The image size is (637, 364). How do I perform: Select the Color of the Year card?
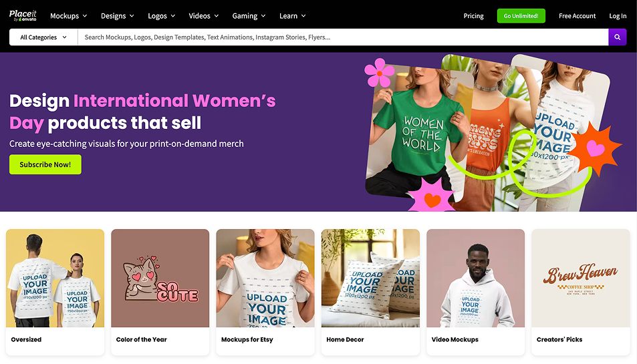pos(160,279)
